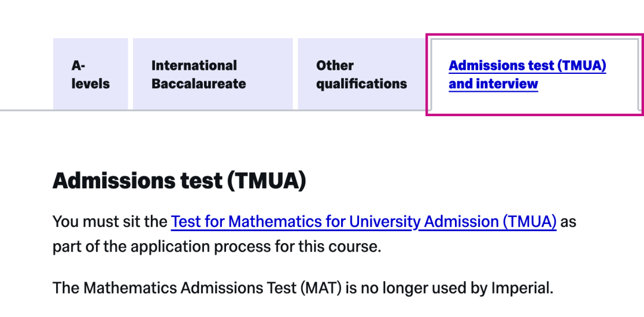644x317 pixels.
Task: Click the Admissions test (TMUA) and interview tab
Action: (x=527, y=74)
